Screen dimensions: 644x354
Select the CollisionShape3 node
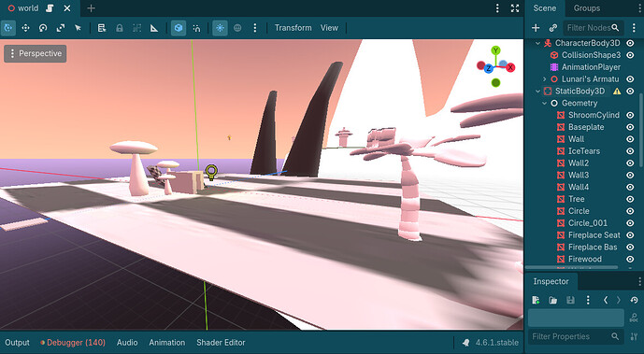(x=591, y=55)
